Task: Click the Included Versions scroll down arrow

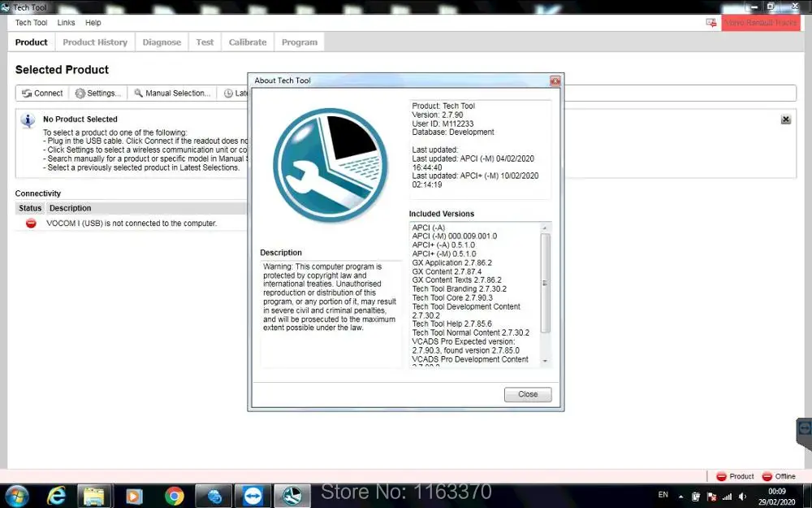Action: pos(545,361)
